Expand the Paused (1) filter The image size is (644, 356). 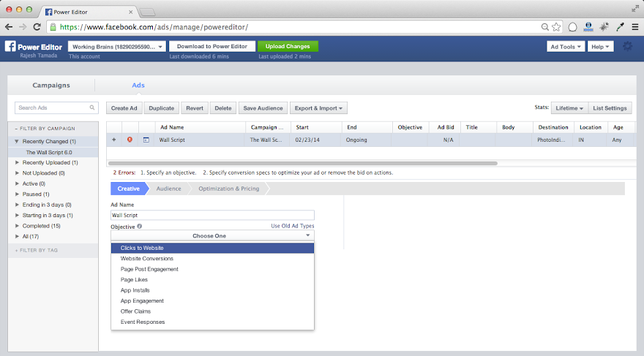[17, 194]
